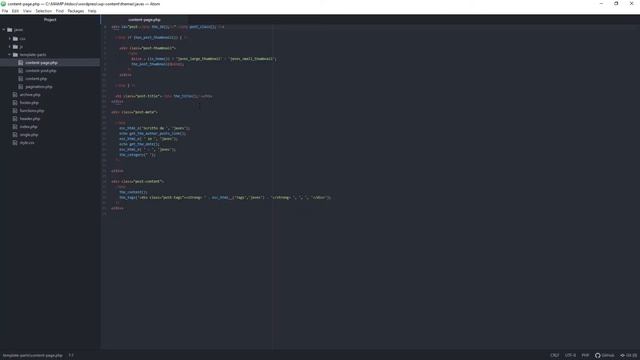Screen dimensions: 640x360
Task: Click the single.php file icon
Action: click(15, 135)
